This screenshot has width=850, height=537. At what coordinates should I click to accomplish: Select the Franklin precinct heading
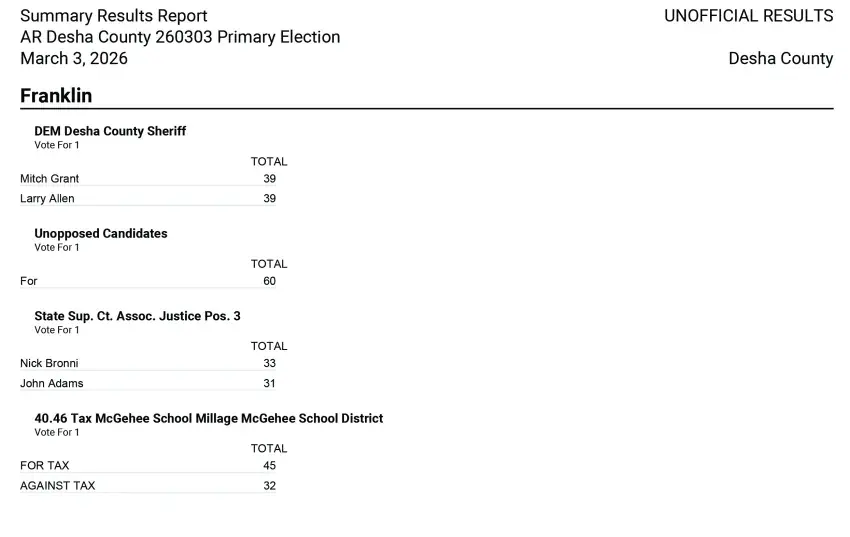tap(56, 96)
